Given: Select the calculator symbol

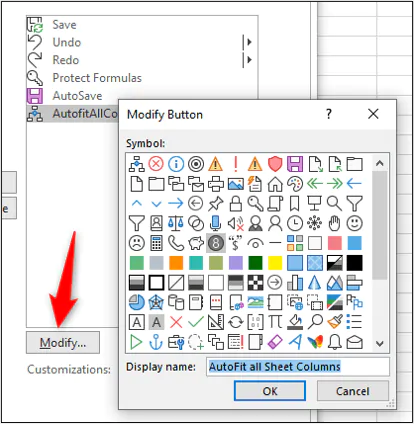Looking at the screenshot, I should (156, 243).
